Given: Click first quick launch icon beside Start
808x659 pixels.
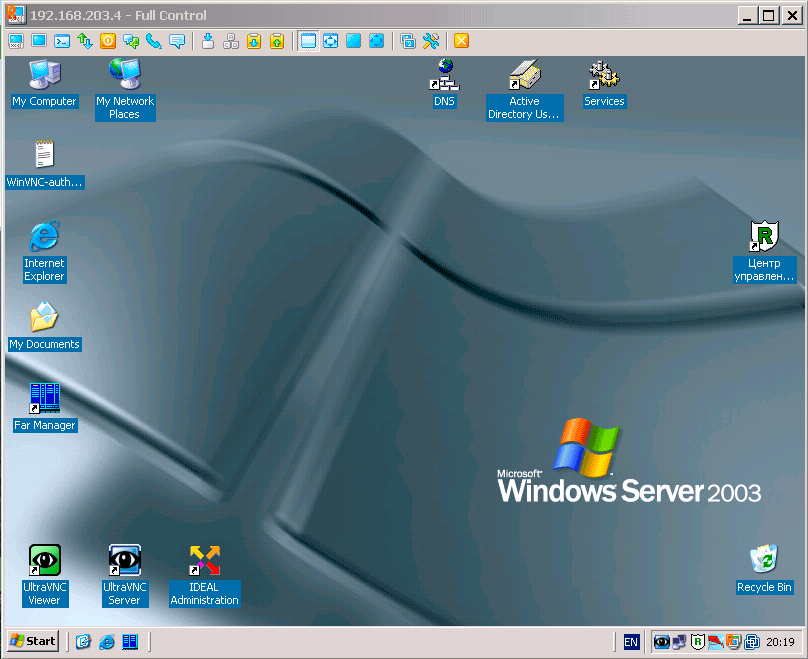Looking at the screenshot, I should point(83,641).
